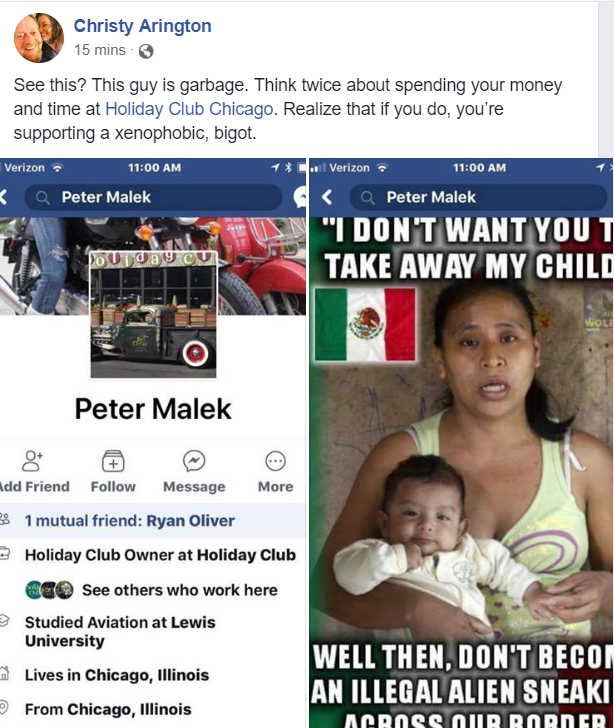The image size is (614, 728).
Task: Open Message via Messenger icon
Action: click(x=194, y=461)
